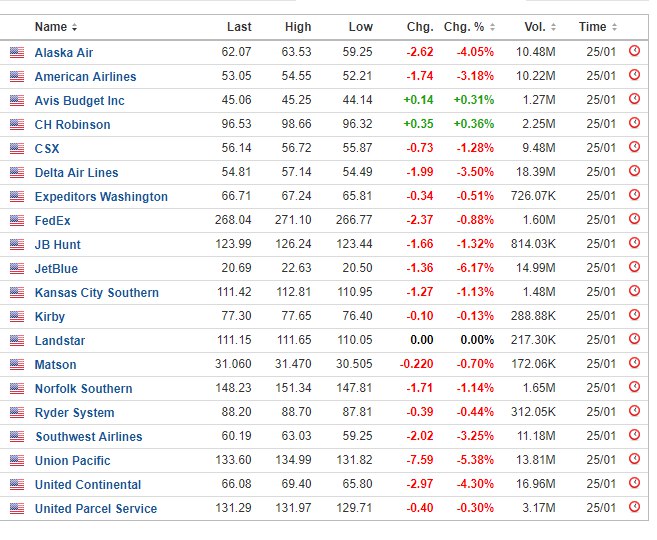Click Landstar 0.00% change value
Viewport: 657px width, 540px height.
tap(477, 340)
